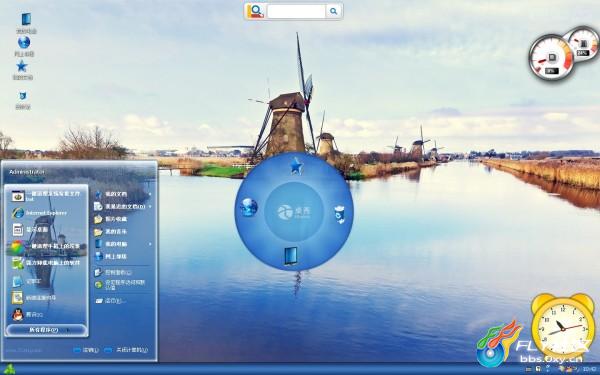The height and width of the screenshot is (375, 600).
Task: Expand the All Programs (所有程序) button
Action: (x=45, y=330)
